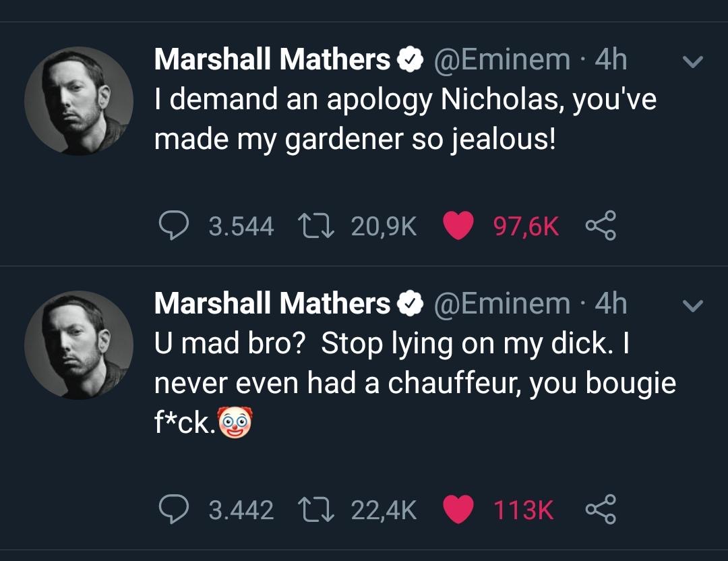The height and width of the screenshot is (561, 728).
Task: Reply to the gardener jealousy tweet
Action: click(175, 227)
